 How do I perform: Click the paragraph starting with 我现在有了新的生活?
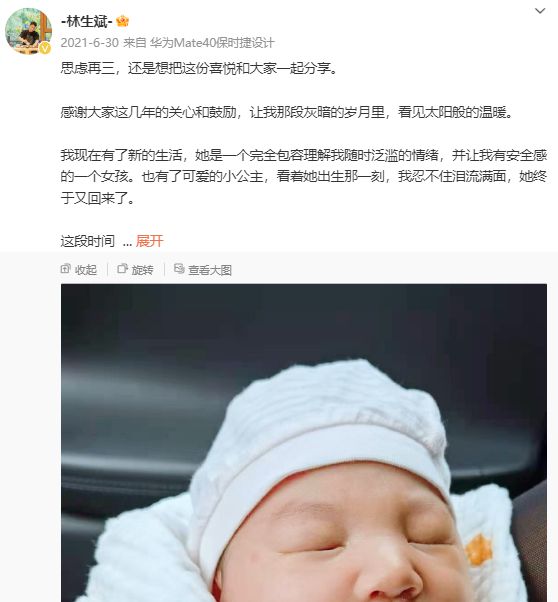coord(304,177)
